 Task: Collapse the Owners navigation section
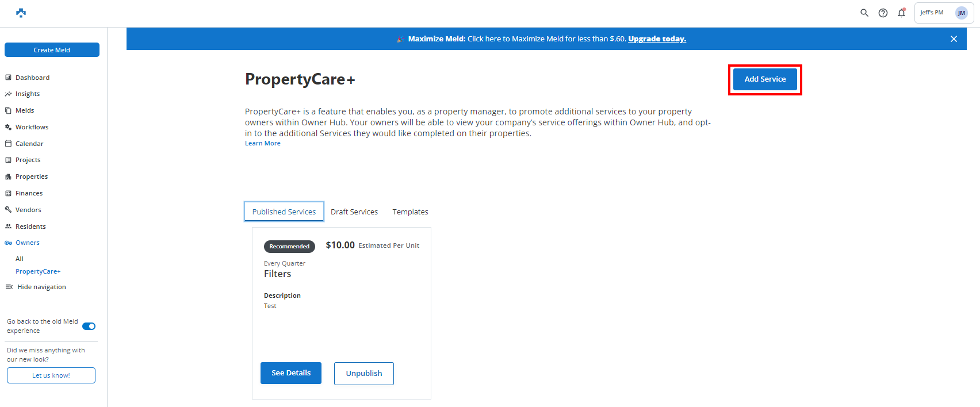pyautogui.click(x=27, y=243)
